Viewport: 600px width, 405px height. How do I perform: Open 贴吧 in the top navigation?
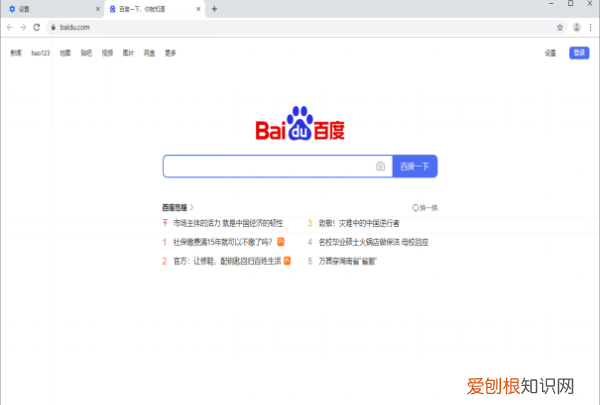[x=86, y=53]
